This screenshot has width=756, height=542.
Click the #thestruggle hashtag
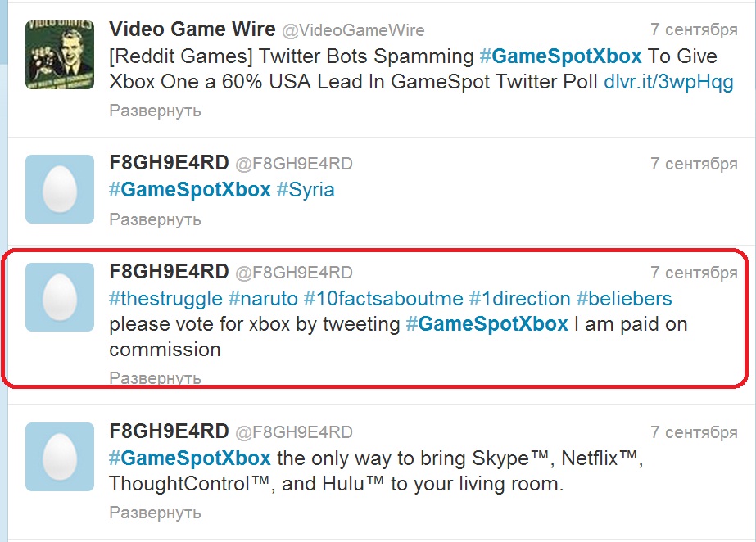[x=165, y=298]
